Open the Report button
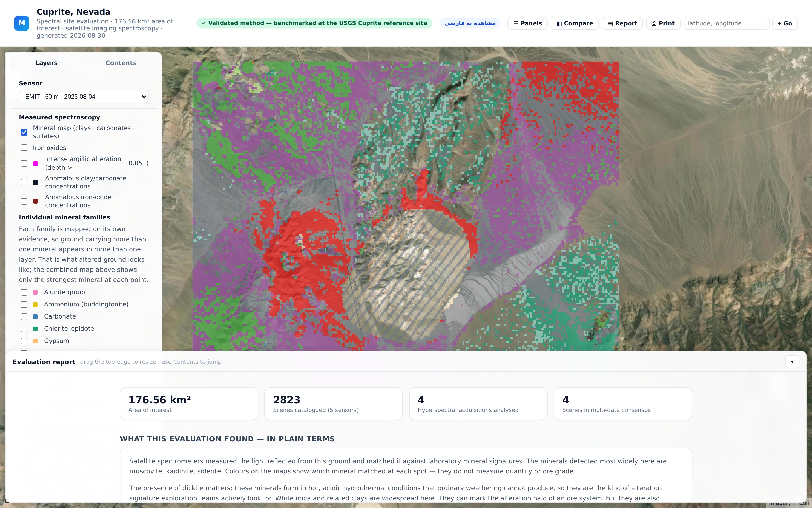This screenshot has height=508, width=812. [622, 24]
